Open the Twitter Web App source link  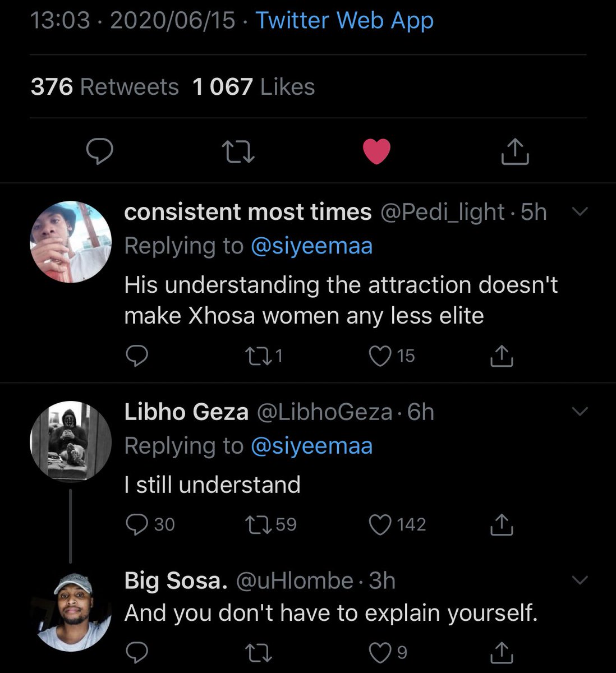click(344, 21)
